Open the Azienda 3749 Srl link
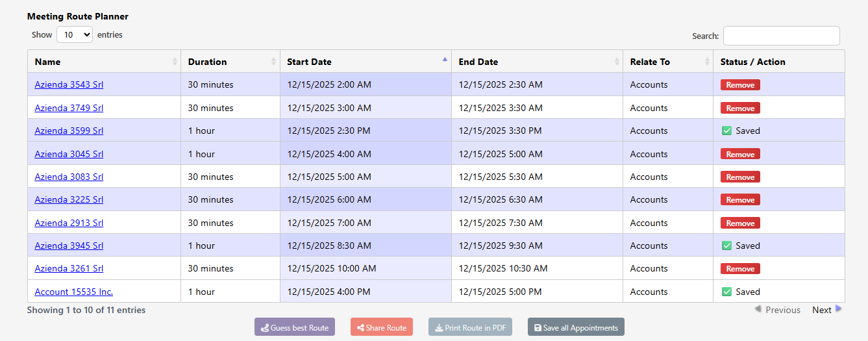Viewport: 868px width, 341px height. 69,108
